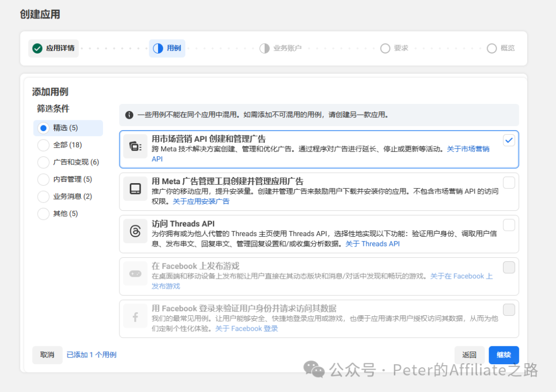Check the Meta 广告管理工具 use case checkbox
The height and width of the screenshot is (392, 556).
(x=509, y=182)
